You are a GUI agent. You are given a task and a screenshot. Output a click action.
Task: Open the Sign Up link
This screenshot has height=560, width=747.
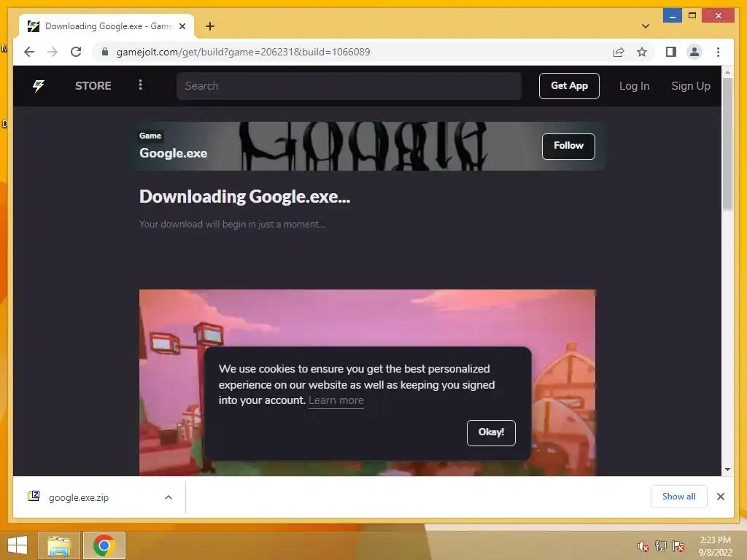point(690,86)
